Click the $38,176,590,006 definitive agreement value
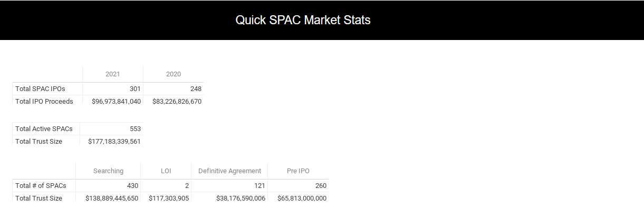Viewport: 644px width, 209px height. 241,198
